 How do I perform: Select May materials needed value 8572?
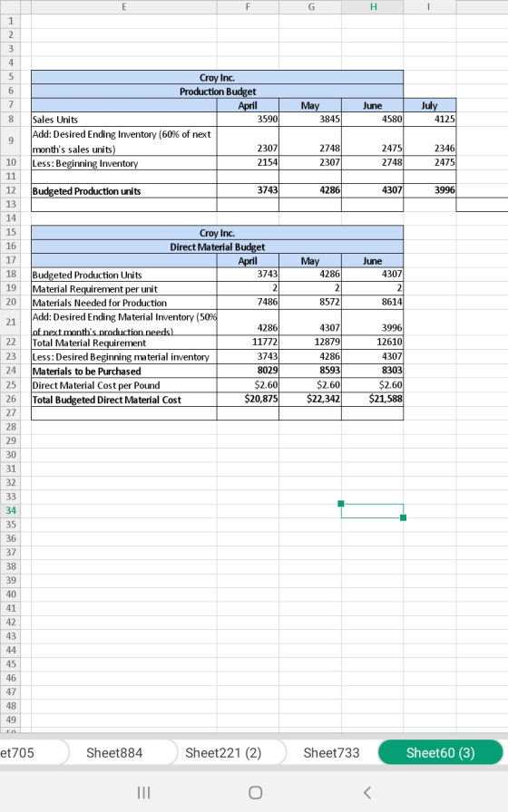(x=310, y=303)
